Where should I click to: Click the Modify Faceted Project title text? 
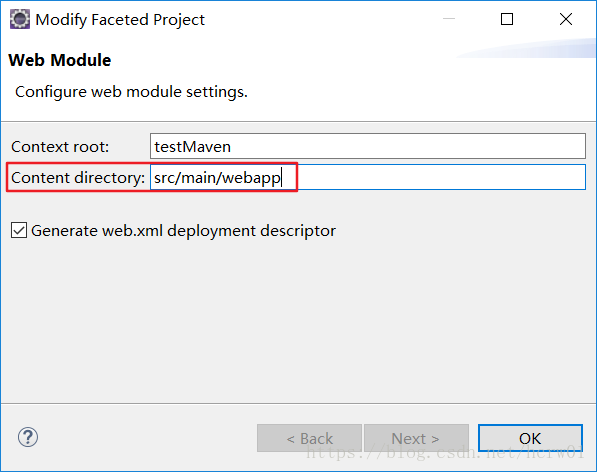(x=120, y=20)
